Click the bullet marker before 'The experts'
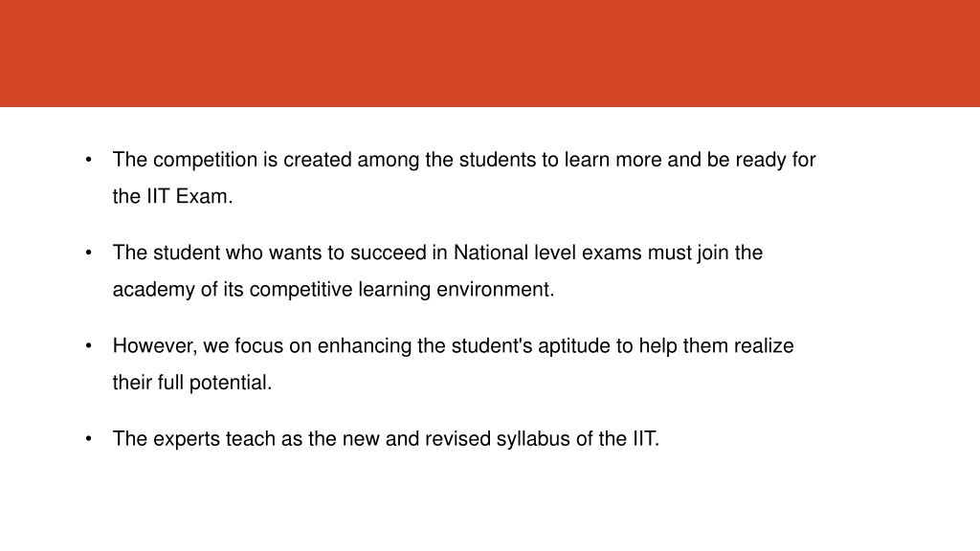The height and width of the screenshot is (551, 980). click(89, 439)
